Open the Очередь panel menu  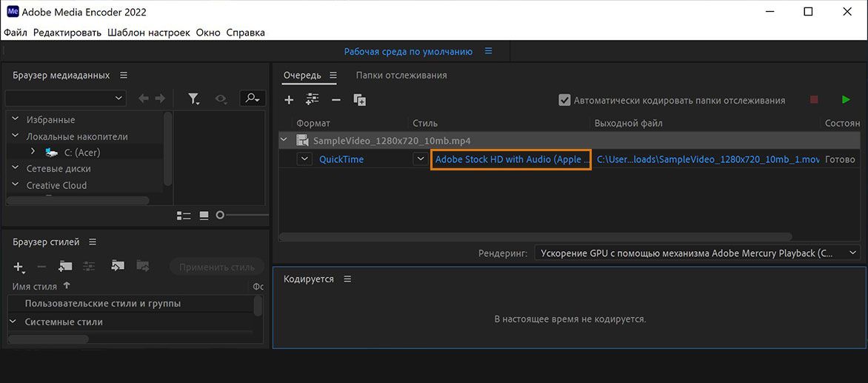(x=333, y=76)
